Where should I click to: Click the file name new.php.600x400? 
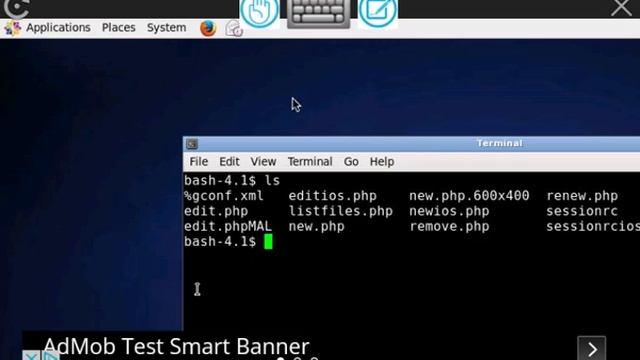click(469, 196)
